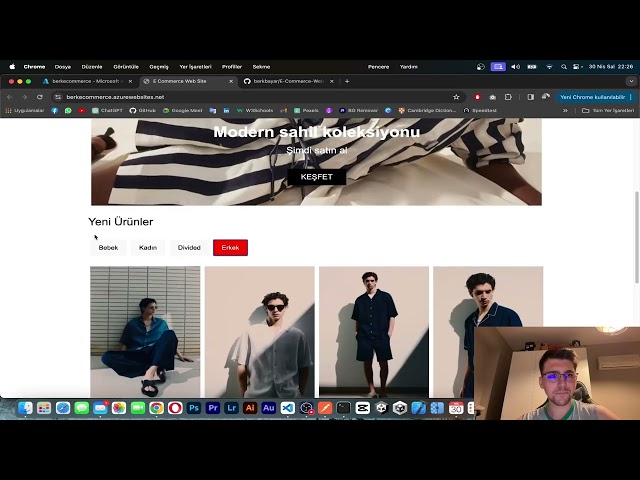
Task: Open Cambridge Dictionary bookmark
Action: (427, 110)
